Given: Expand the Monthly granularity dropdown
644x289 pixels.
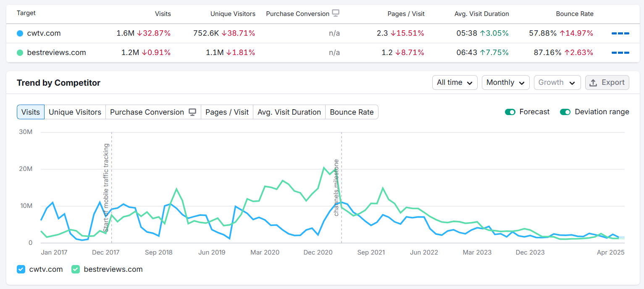Looking at the screenshot, I should click(x=505, y=83).
